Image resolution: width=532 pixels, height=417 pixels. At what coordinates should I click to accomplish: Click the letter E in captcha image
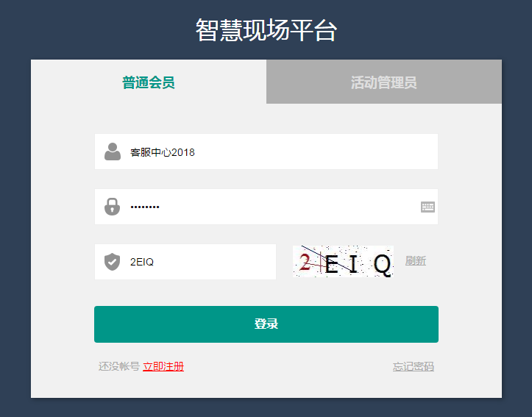coord(331,265)
